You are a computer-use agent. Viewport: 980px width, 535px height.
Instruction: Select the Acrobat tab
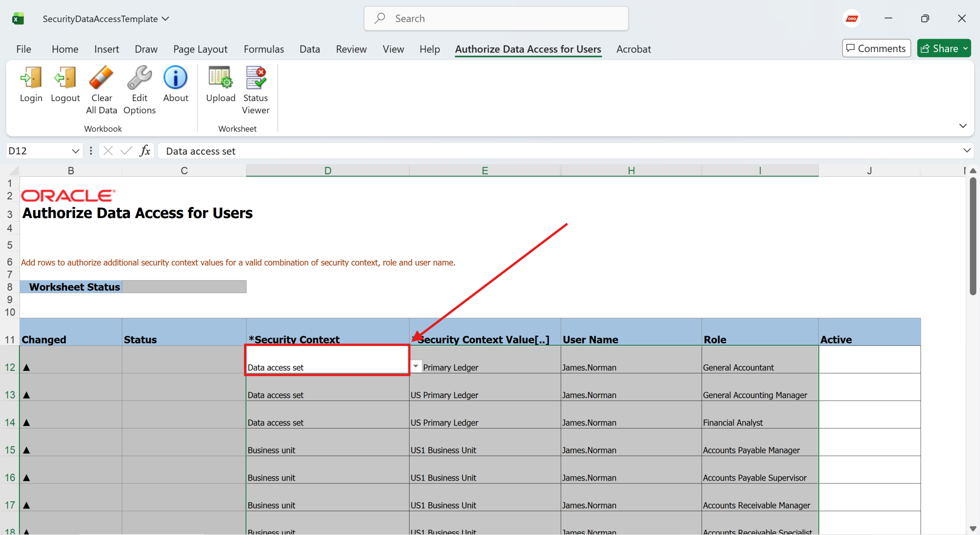(x=634, y=49)
